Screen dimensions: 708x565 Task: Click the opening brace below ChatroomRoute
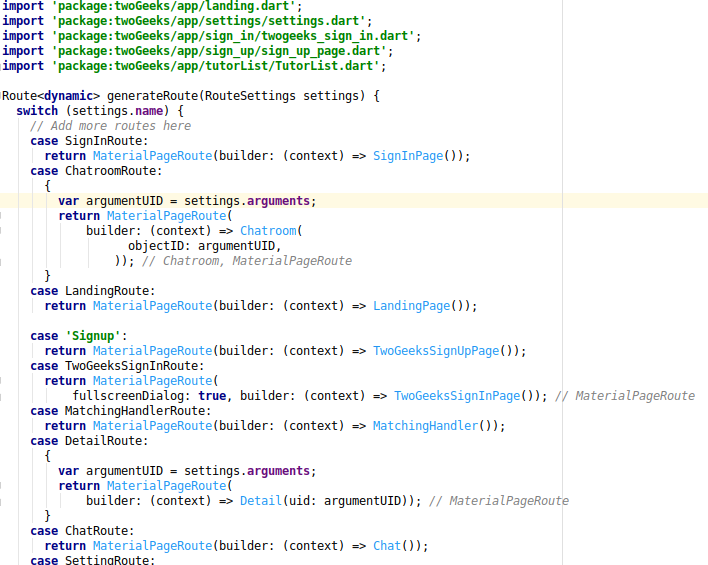(47, 186)
